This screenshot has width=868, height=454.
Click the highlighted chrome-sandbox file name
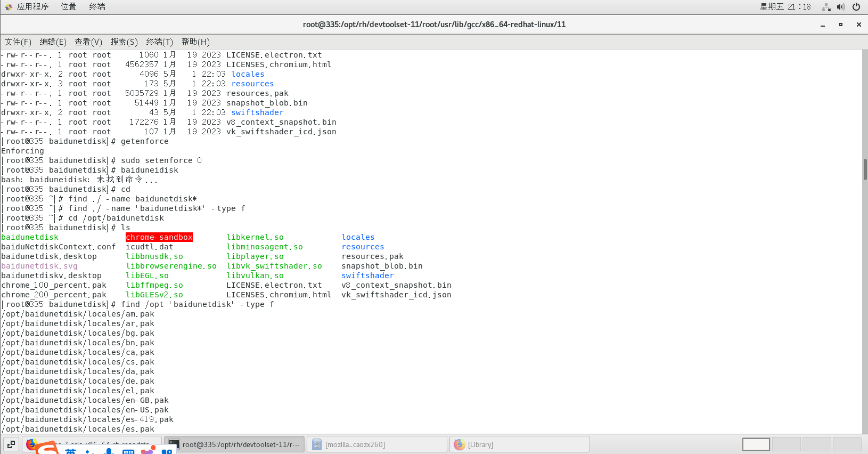[x=159, y=237]
